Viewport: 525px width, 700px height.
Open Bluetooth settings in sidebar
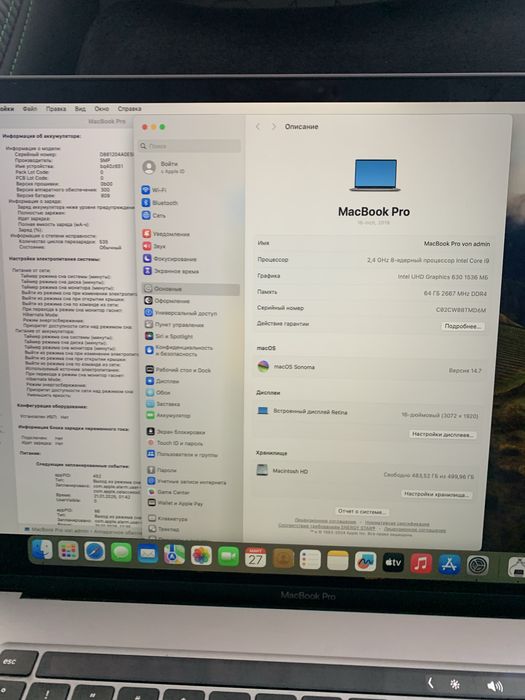[x=160, y=203]
